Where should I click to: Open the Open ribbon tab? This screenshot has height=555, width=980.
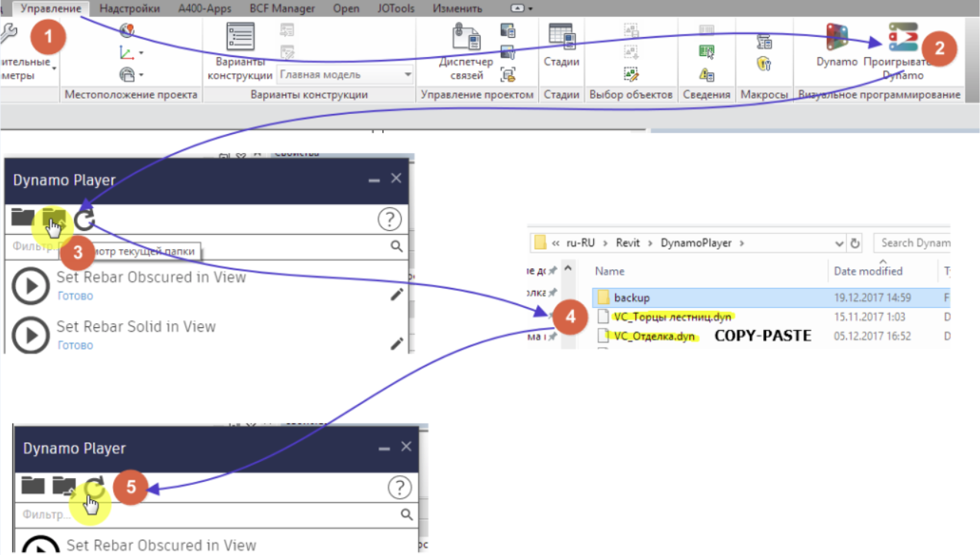[346, 8]
